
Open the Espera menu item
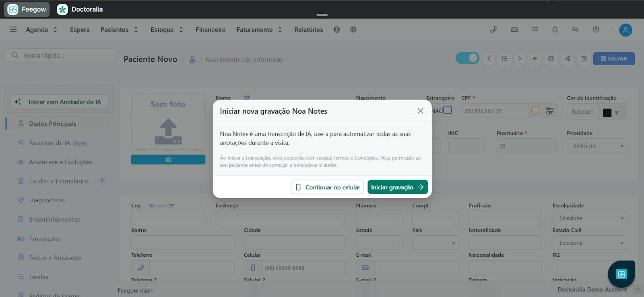click(x=80, y=29)
